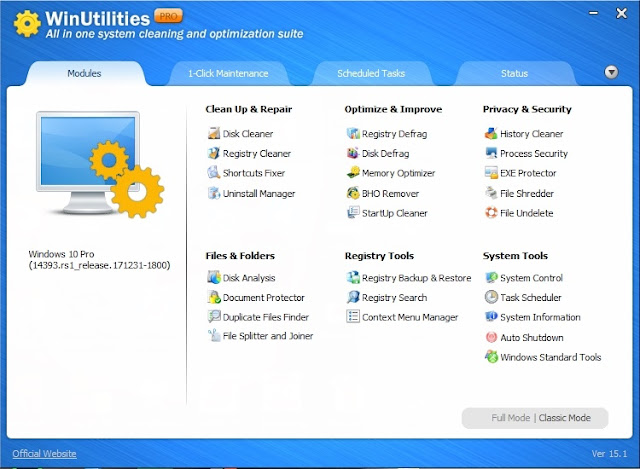Click the Registry Defrag icon
This screenshot has height=469, width=640.
click(353, 133)
